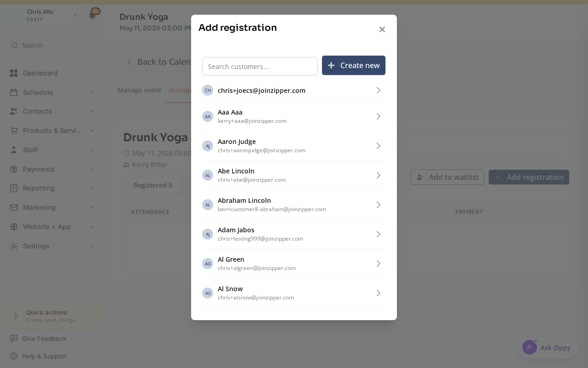The height and width of the screenshot is (368, 588).
Task: Click the Dashboard grid icon
Action: [14, 73]
